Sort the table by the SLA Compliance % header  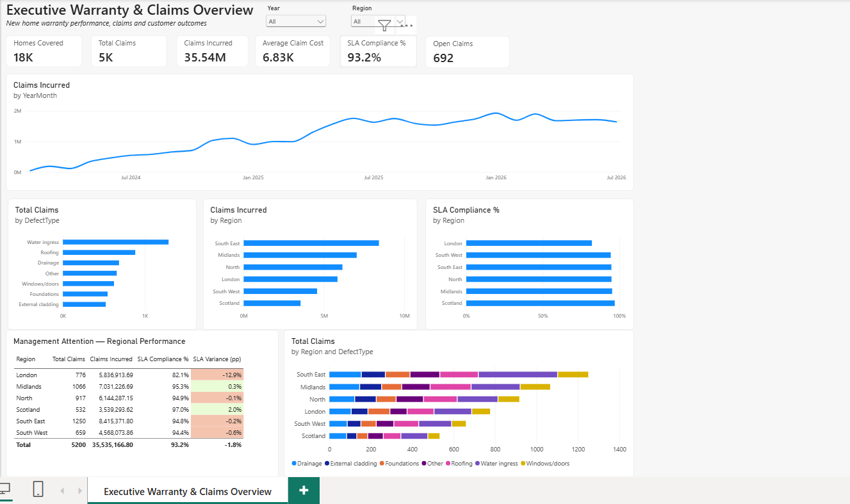point(163,359)
